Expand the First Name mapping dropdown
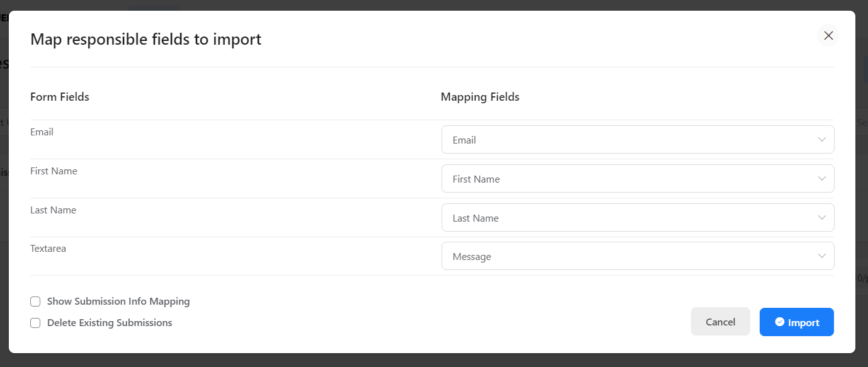Viewport: 868px width, 367px height. (x=630, y=179)
